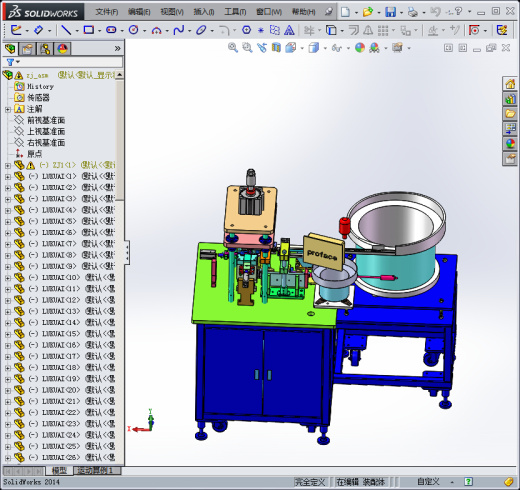Select the Spline sketch tool

pos(179,30)
